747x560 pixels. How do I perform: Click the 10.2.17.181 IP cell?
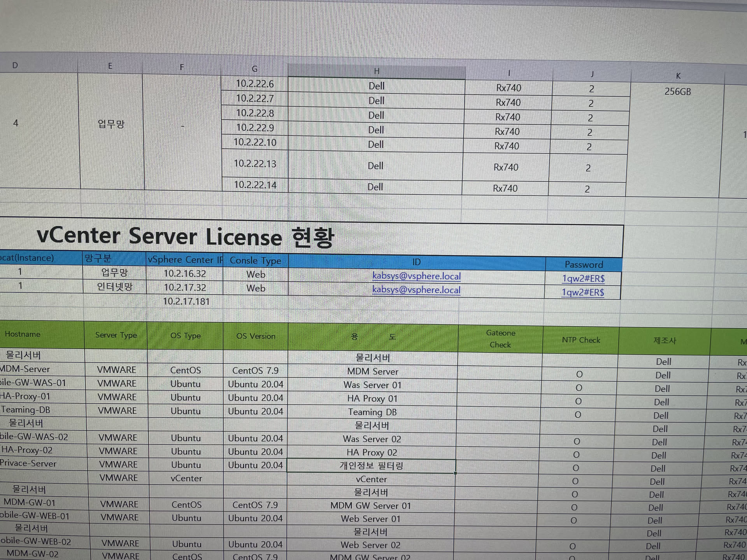[x=186, y=301]
